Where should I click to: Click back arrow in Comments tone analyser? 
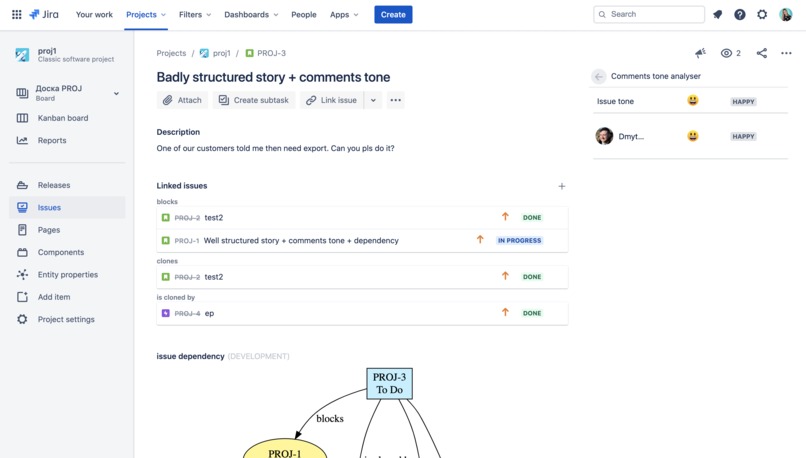click(x=598, y=77)
